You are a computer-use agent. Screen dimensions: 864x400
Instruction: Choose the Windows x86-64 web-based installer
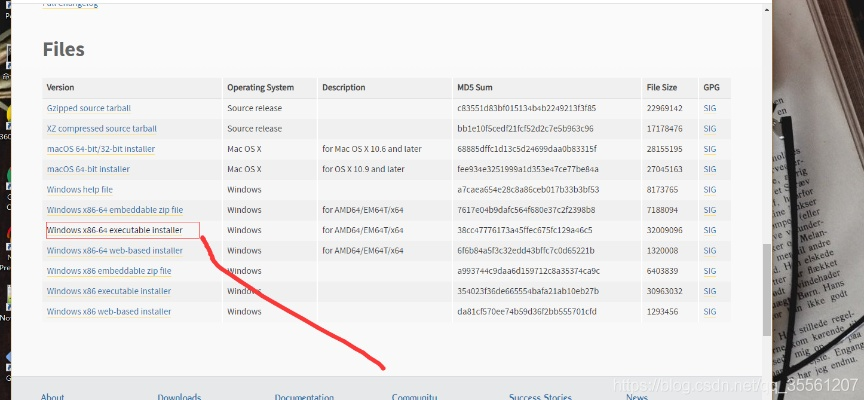click(x=114, y=251)
